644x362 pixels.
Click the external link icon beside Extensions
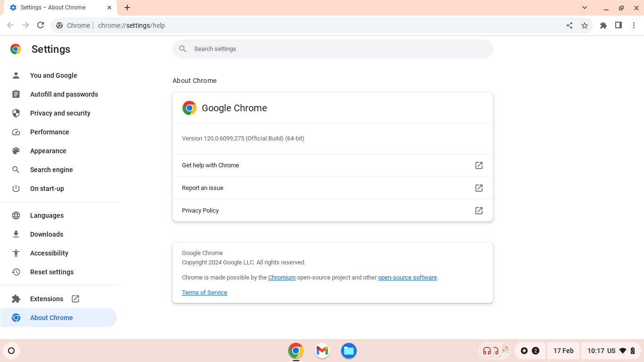click(75, 299)
